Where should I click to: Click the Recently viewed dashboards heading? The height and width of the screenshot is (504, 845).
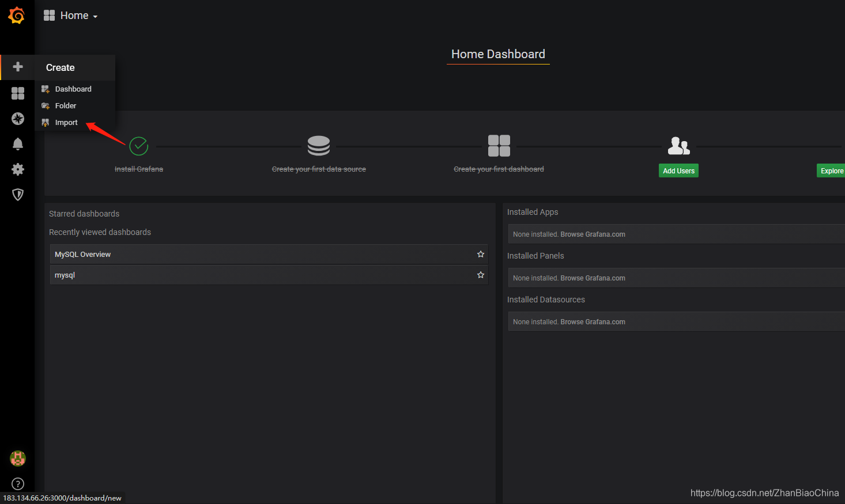click(100, 232)
